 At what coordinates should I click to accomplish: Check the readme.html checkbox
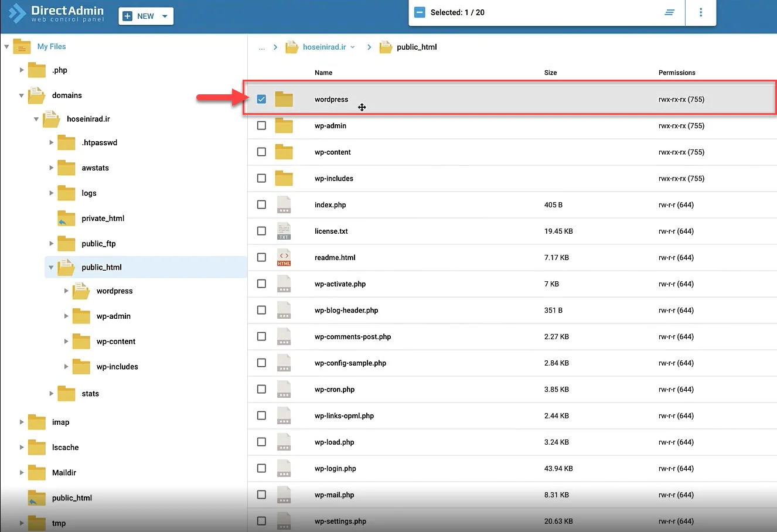click(x=261, y=257)
